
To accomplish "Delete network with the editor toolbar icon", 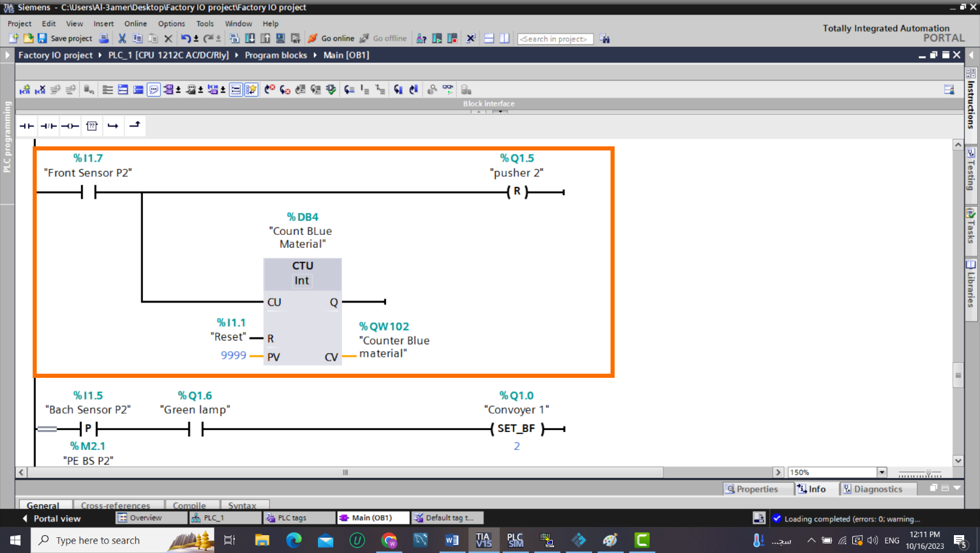I will click(41, 89).
